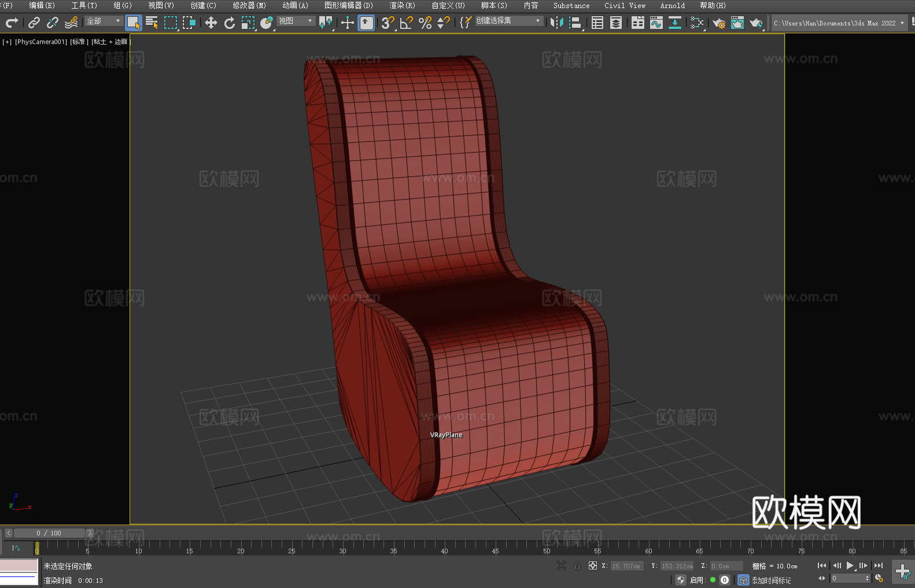Viewport: 915px width, 588px height.
Task: Open the 创建选择集 named selection dropdown
Action: pos(509,21)
